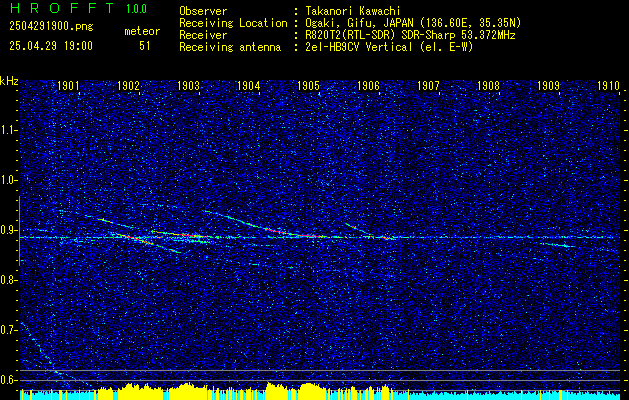
Task: Click the 0.8 kHz axis label
Action: [8, 280]
